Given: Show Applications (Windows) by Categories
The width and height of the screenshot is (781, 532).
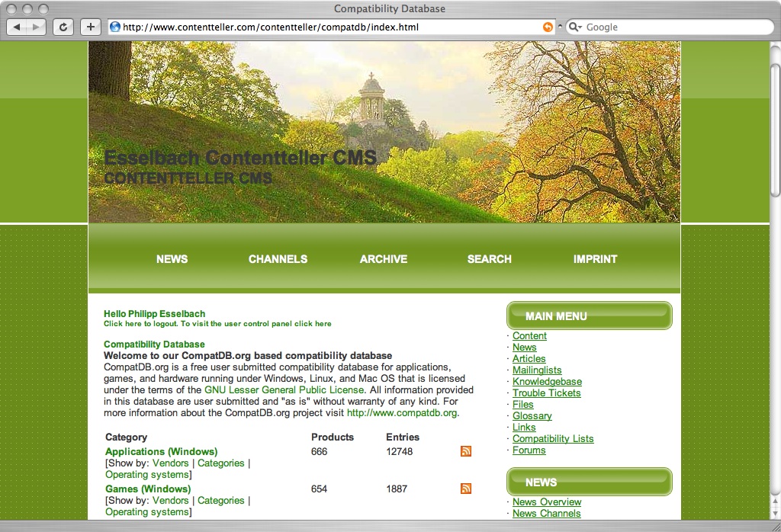Looking at the screenshot, I should coord(220,463).
